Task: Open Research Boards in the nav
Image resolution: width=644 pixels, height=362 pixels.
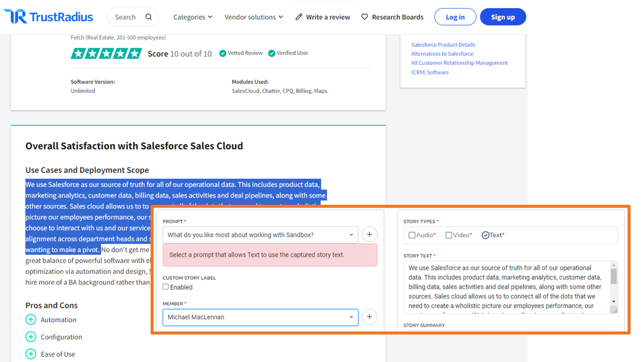Action: tap(392, 17)
